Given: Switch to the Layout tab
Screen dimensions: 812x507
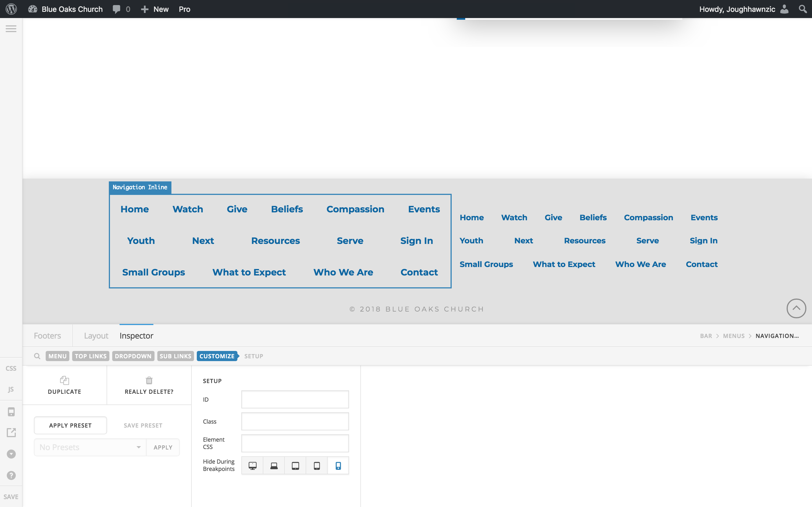Looking at the screenshot, I should click(x=96, y=336).
